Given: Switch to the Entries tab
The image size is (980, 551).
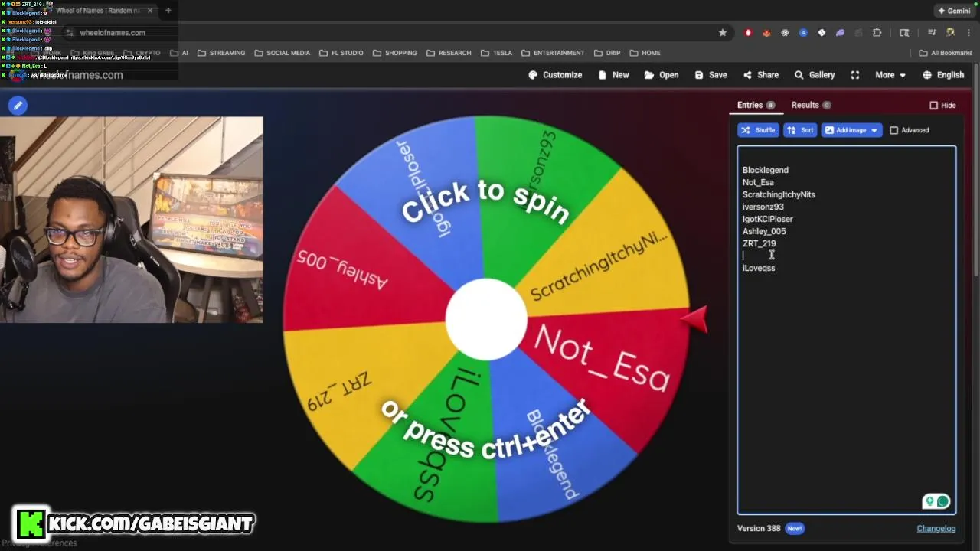Looking at the screenshot, I should point(756,105).
